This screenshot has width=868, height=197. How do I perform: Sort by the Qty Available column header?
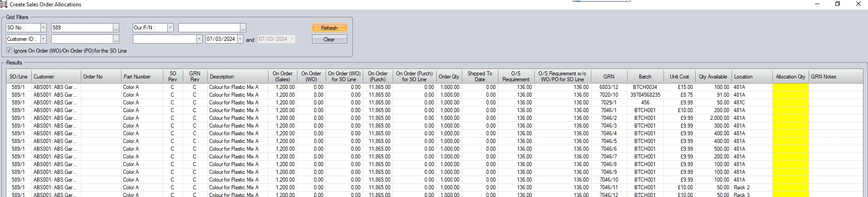tap(712, 77)
